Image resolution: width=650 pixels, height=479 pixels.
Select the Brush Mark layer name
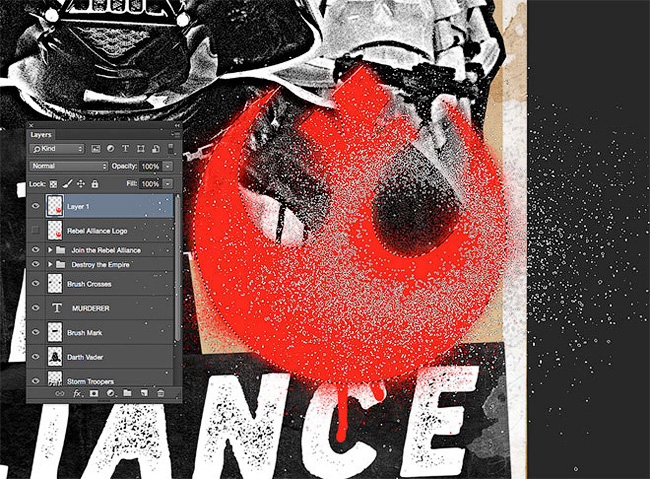pos(85,333)
